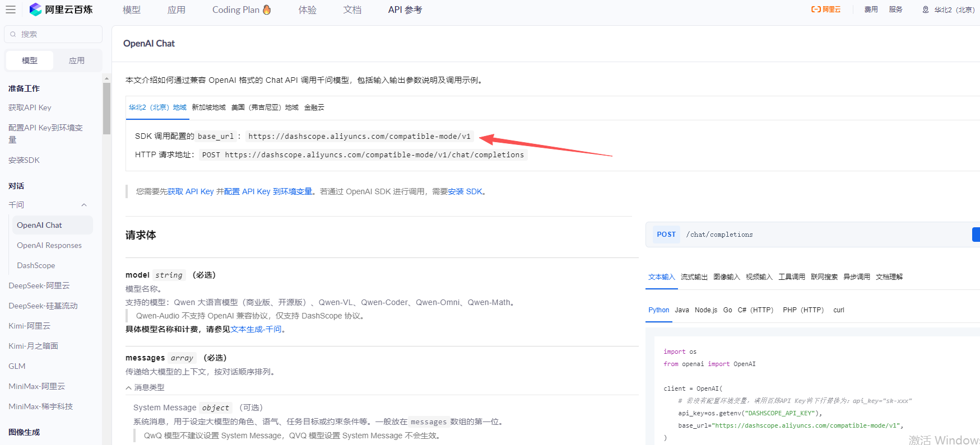Select the 联网搜索 example tab

point(824,277)
